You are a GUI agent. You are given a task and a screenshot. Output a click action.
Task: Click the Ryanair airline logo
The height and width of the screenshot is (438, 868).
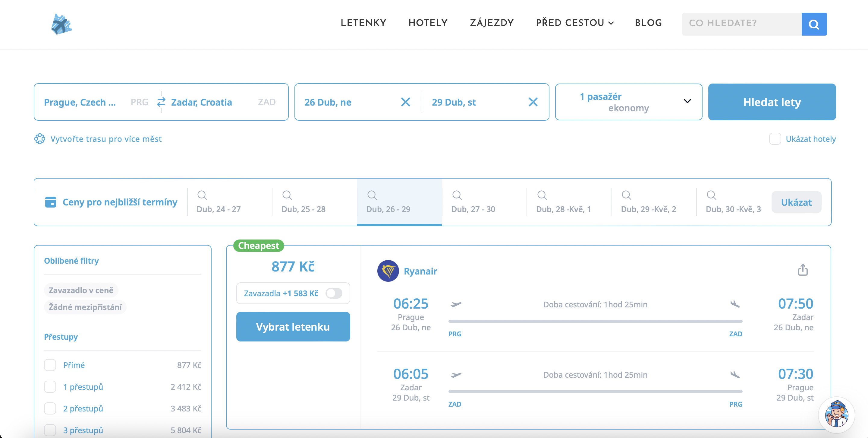388,271
